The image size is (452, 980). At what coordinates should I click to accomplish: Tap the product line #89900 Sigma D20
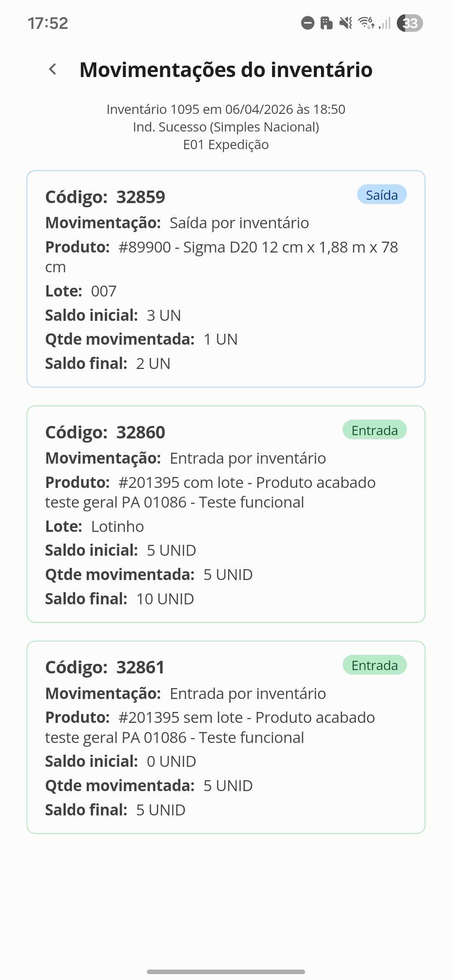[222, 257]
